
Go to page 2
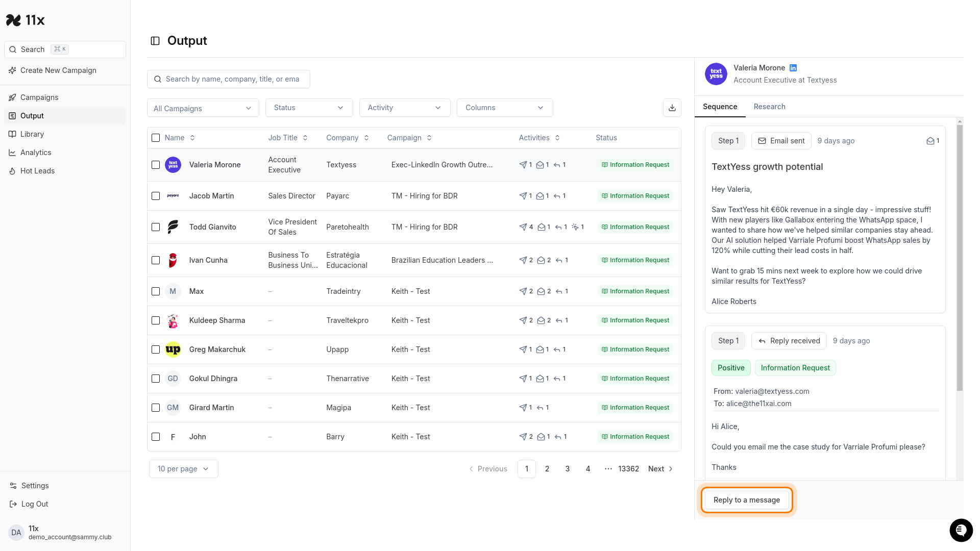[547, 469]
